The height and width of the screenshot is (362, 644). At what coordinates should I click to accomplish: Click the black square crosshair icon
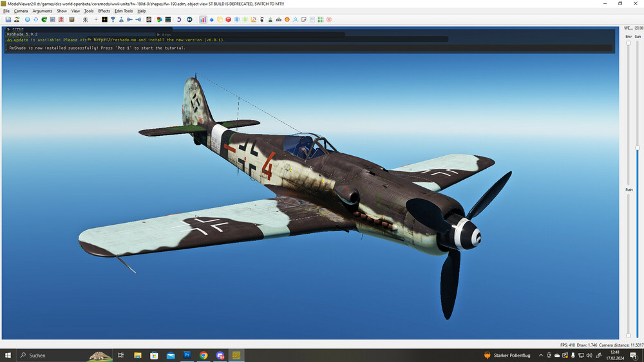[105, 19]
